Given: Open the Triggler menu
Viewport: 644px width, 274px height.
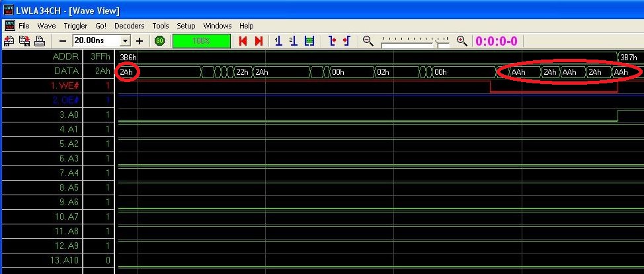Looking at the screenshot, I should click(x=75, y=26).
